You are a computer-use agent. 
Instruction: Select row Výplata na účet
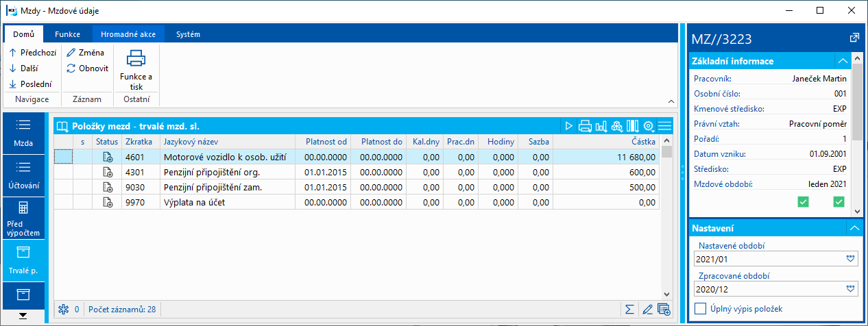point(357,202)
